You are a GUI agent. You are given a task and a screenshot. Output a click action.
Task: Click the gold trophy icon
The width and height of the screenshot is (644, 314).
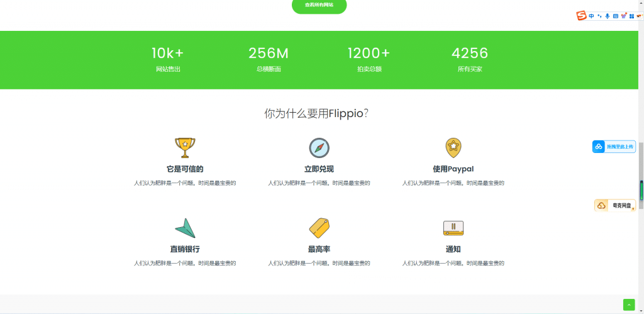(185, 147)
